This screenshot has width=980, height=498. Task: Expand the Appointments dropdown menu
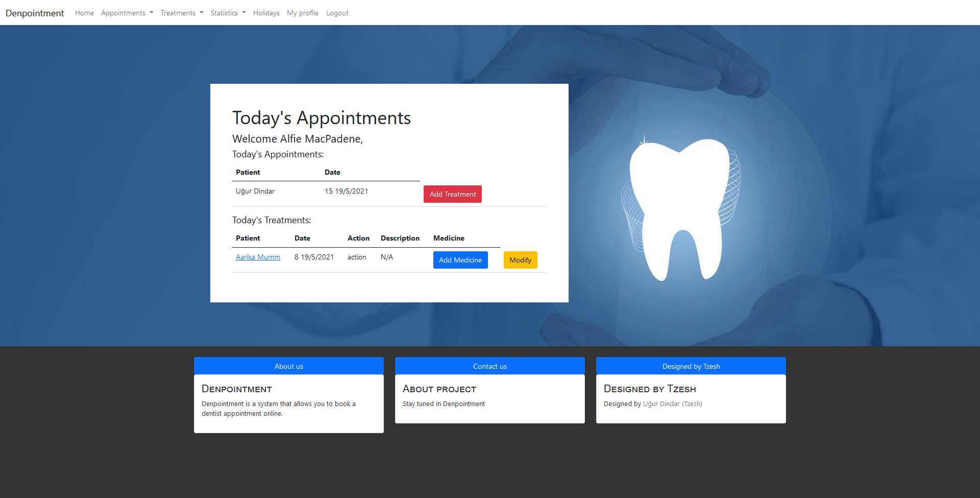(x=127, y=13)
